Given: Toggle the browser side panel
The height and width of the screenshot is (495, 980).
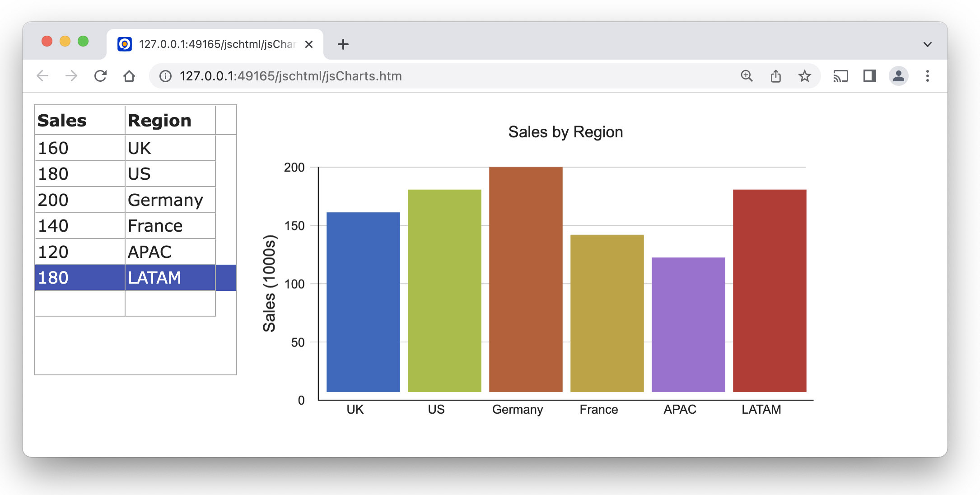Looking at the screenshot, I should click(x=870, y=76).
